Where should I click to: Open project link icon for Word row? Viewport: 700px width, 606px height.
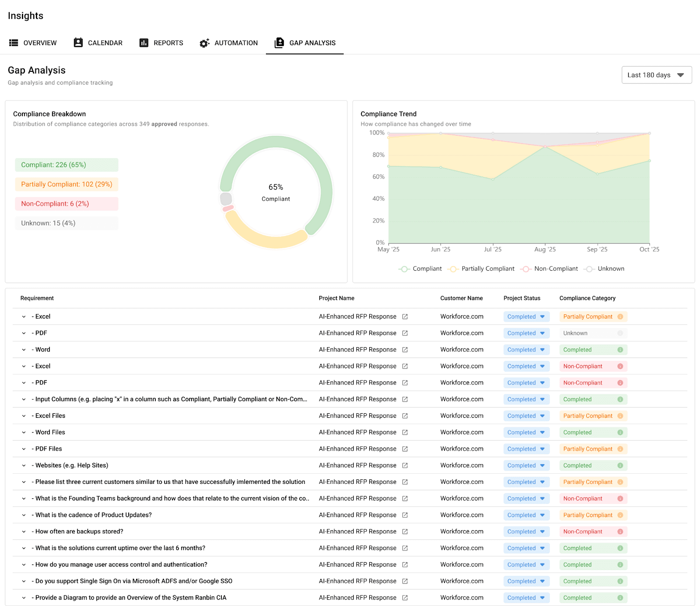click(x=405, y=350)
